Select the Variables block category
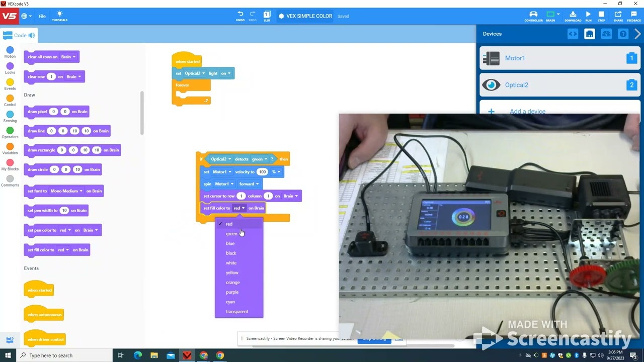Image resolution: width=644 pixels, height=362 pixels. [x=10, y=149]
